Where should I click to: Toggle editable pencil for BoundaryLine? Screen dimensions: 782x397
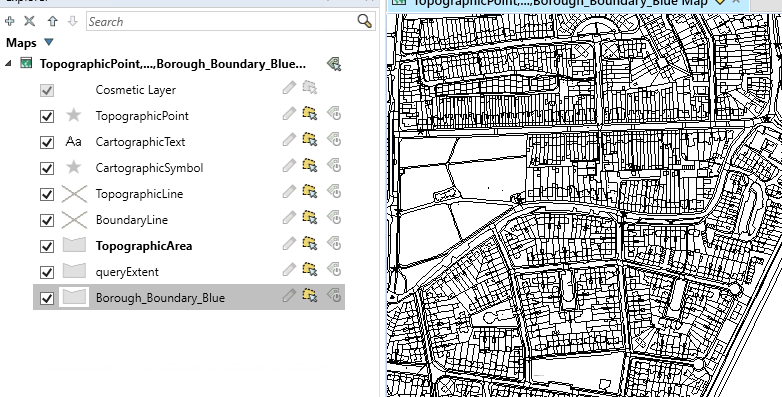click(289, 217)
